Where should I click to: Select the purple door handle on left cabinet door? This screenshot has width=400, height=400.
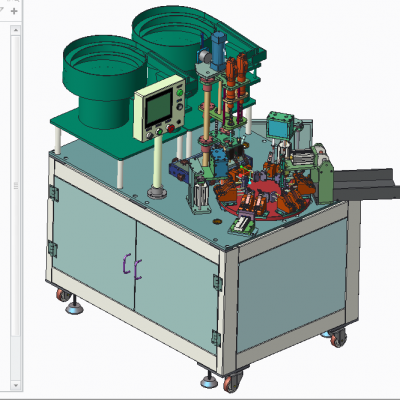coord(127,263)
